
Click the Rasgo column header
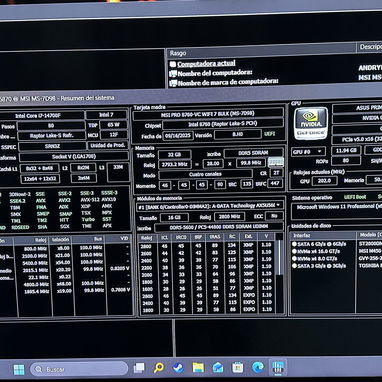point(178,53)
